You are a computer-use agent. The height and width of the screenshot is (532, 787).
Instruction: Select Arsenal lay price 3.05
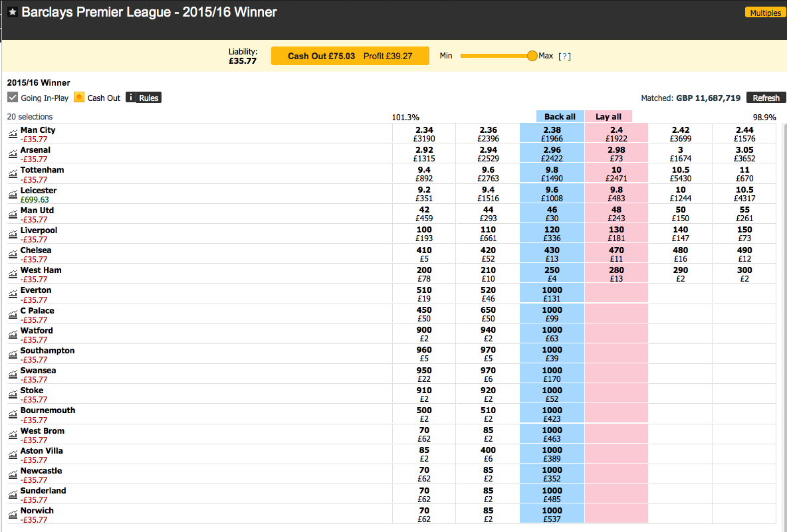[x=744, y=154]
